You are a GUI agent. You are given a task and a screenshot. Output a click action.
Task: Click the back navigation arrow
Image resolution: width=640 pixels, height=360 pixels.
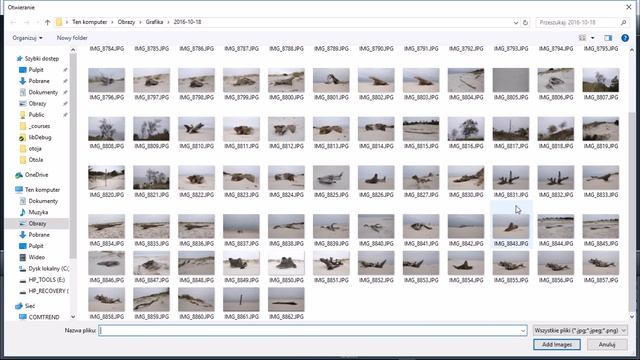point(13,22)
